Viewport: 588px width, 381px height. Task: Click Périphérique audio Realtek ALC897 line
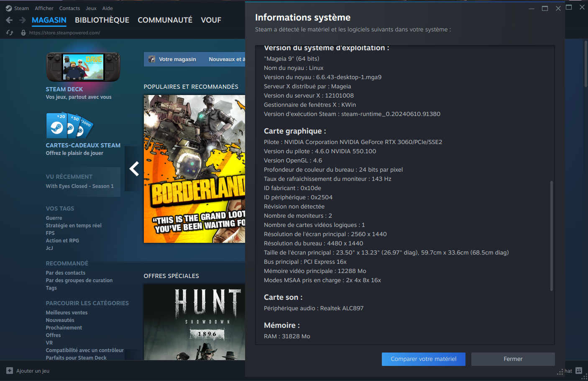pyautogui.click(x=314, y=308)
